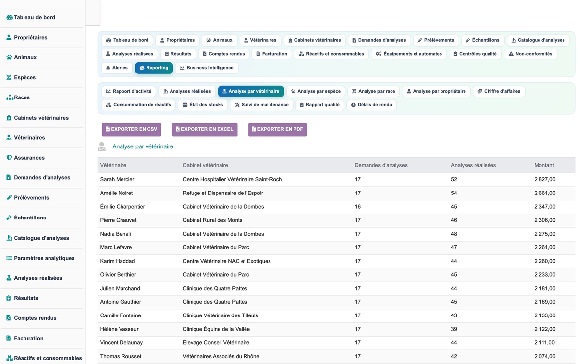588x364 pixels.
Task: Click the Vétérinaire column header
Action: pyautogui.click(x=113, y=165)
